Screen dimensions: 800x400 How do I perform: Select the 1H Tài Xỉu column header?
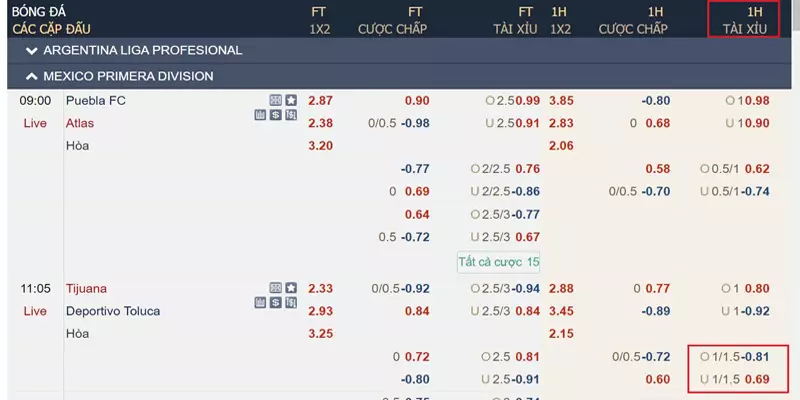(744, 20)
